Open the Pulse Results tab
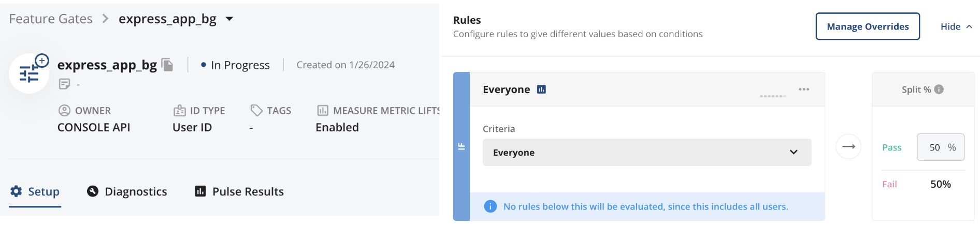Screen dimensions: 980x240 click(x=239, y=191)
